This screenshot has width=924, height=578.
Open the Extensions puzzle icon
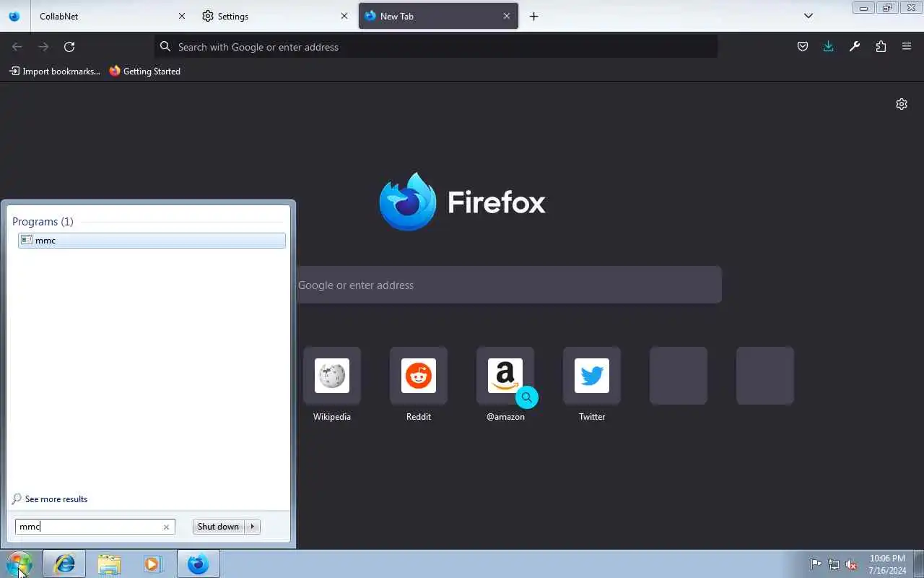(881, 47)
